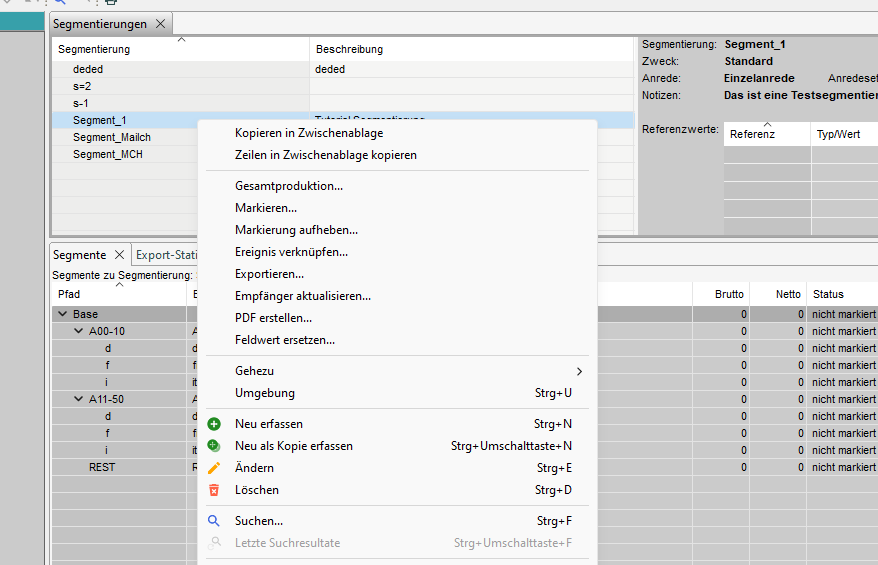Viewport: 878px width, 565px height.
Task: Click the magnifier Suchen icon
Action: 213,521
